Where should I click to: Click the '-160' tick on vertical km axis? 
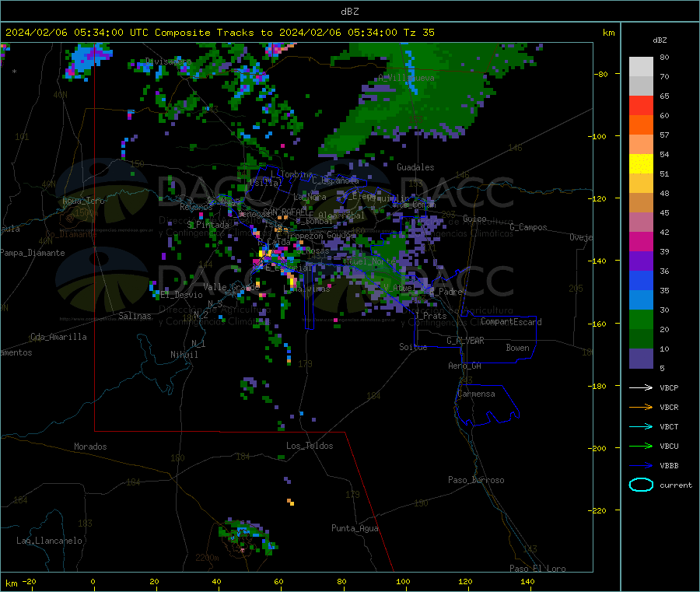point(599,324)
